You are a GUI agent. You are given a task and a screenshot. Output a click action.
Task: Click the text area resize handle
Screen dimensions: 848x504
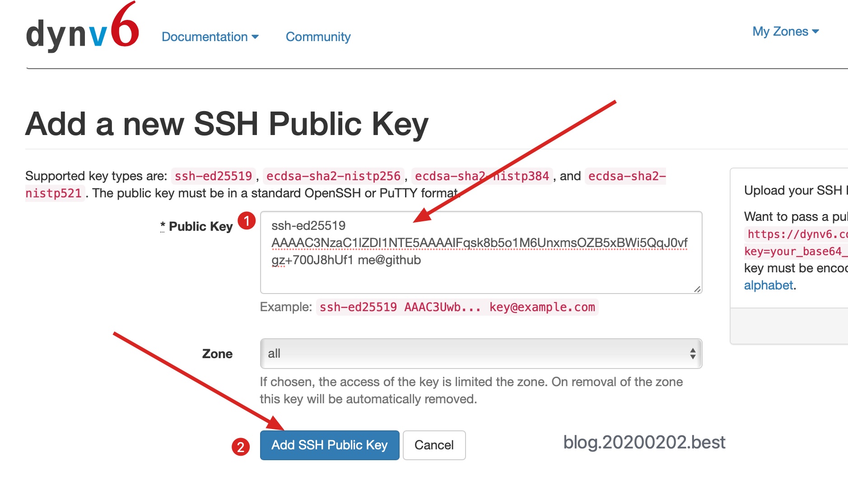point(697,289)
